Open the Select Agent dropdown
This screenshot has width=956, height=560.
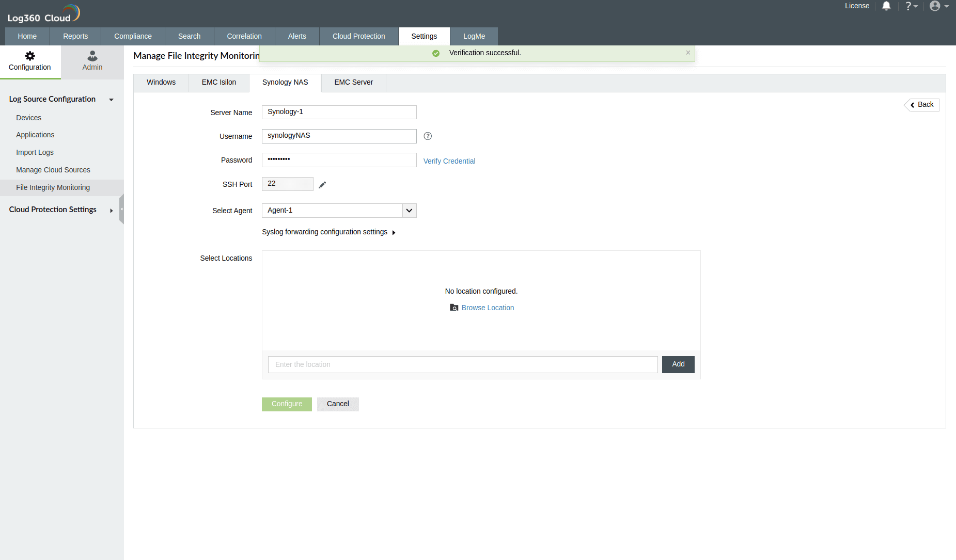pyautogui.click(x=409, y=211)
